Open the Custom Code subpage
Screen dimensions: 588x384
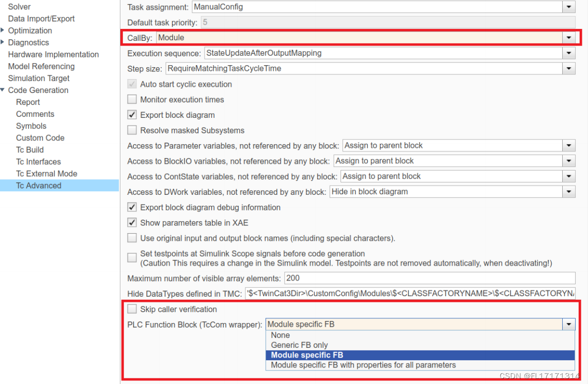coord(40,138)
